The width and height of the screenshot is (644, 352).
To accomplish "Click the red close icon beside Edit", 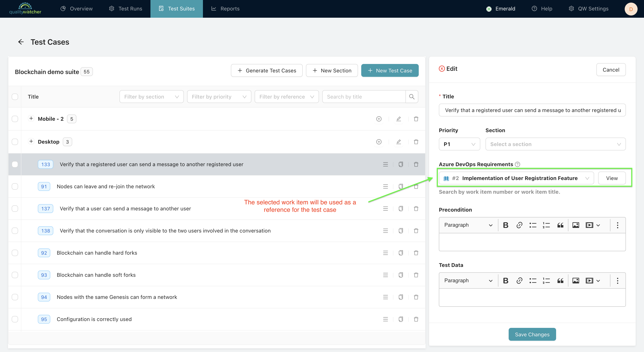I will tap(442, 69).
